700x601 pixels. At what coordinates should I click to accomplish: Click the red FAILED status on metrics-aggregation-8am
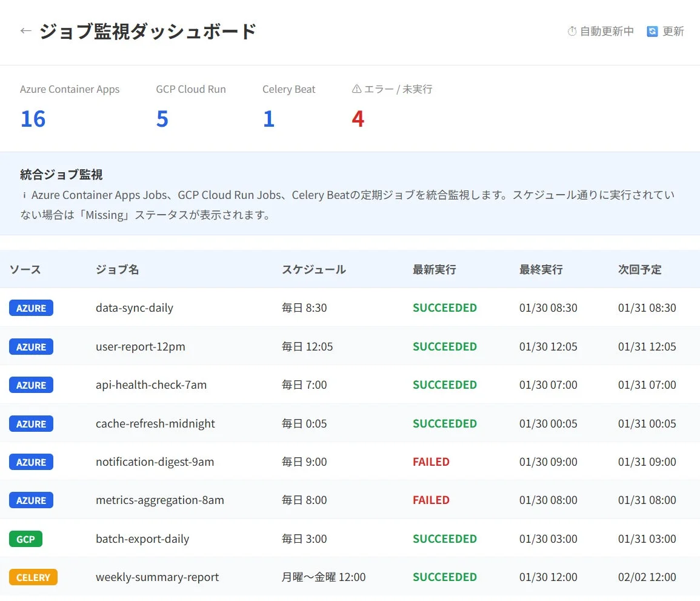431,500
